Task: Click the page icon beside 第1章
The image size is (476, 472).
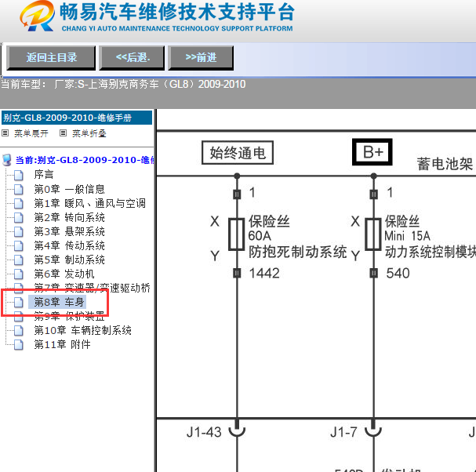Action: coord(19,204)
